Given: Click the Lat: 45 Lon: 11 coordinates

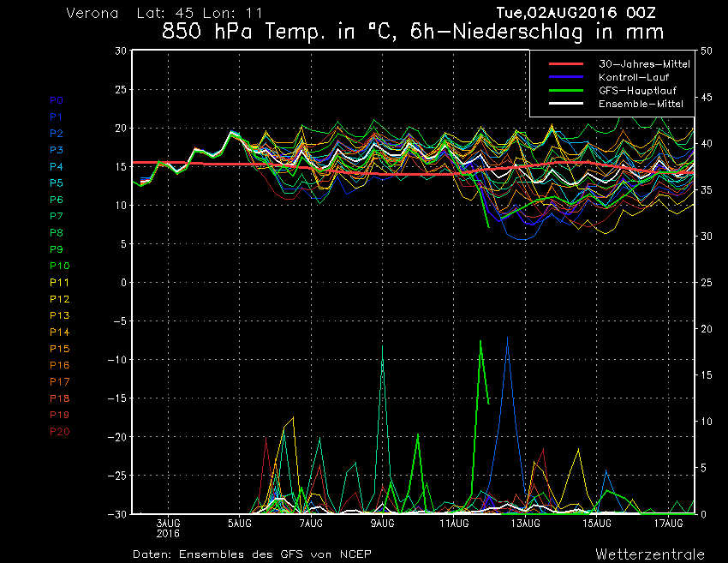Looking at the screenshot, I should coord(200,13).
